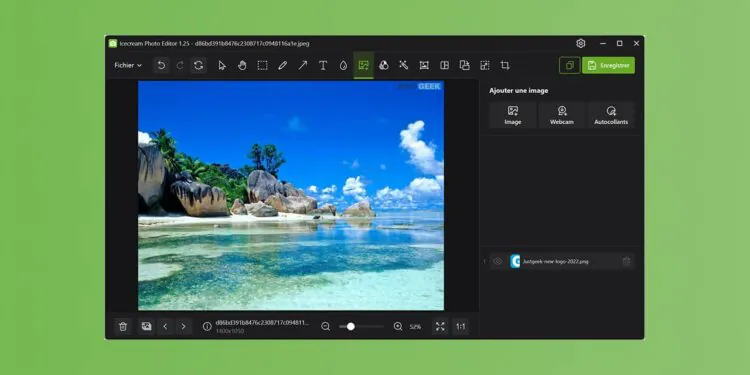Open the Fichier menu
This screenshot has height=375, width=750.
[x=128, y=66]
